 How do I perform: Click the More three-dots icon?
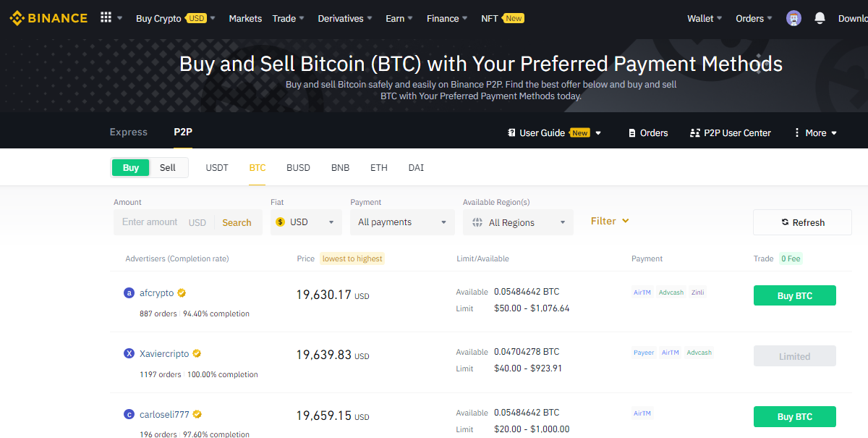(797, 133)
